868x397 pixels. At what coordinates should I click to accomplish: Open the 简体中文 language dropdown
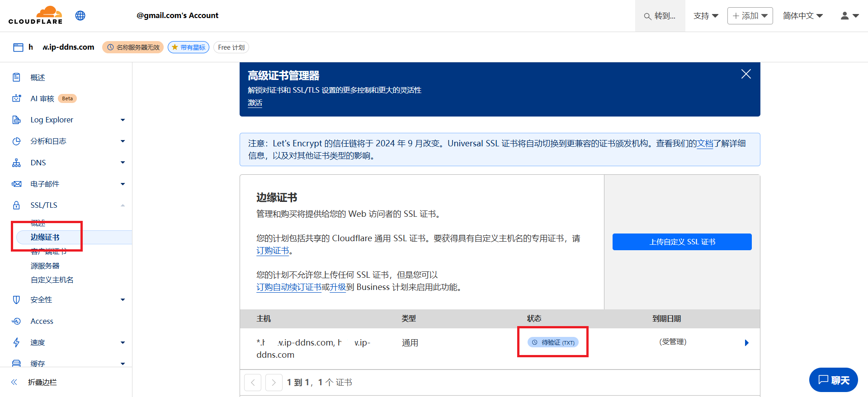(802, 16)
